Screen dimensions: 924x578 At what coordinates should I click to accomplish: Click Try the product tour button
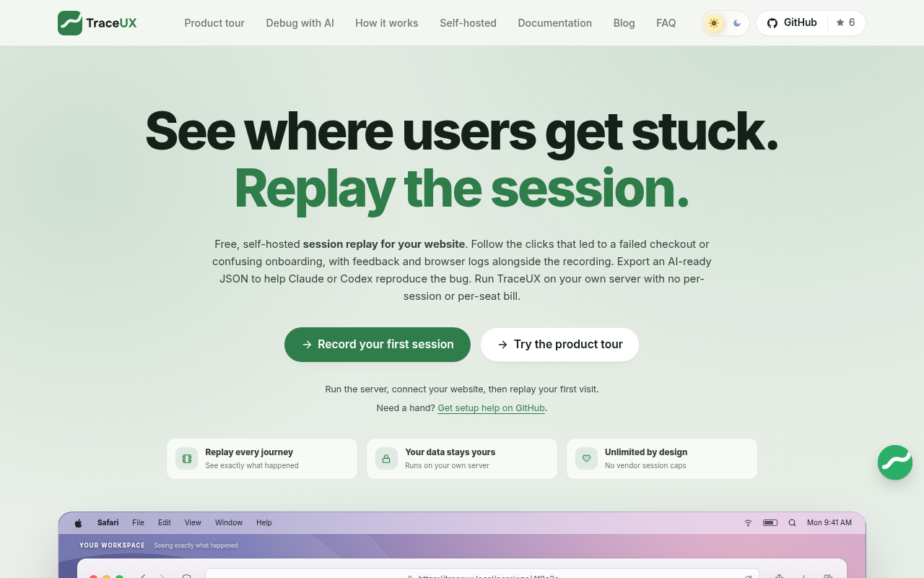click(x=560, y=345)
